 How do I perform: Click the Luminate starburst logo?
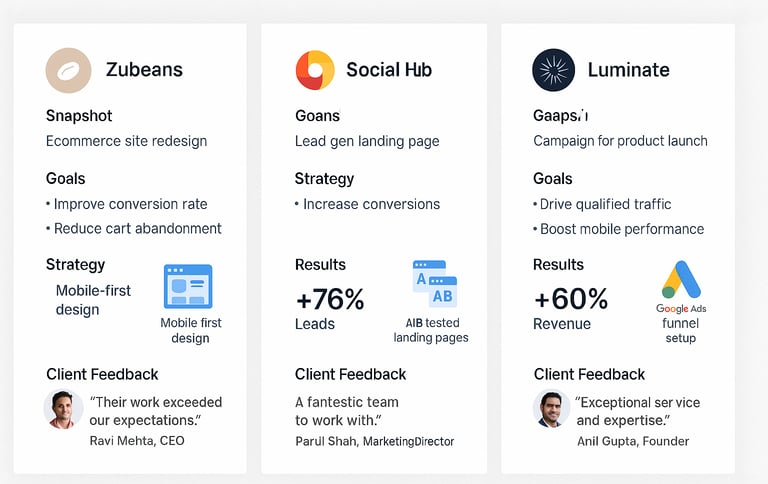tap(553, 70)
